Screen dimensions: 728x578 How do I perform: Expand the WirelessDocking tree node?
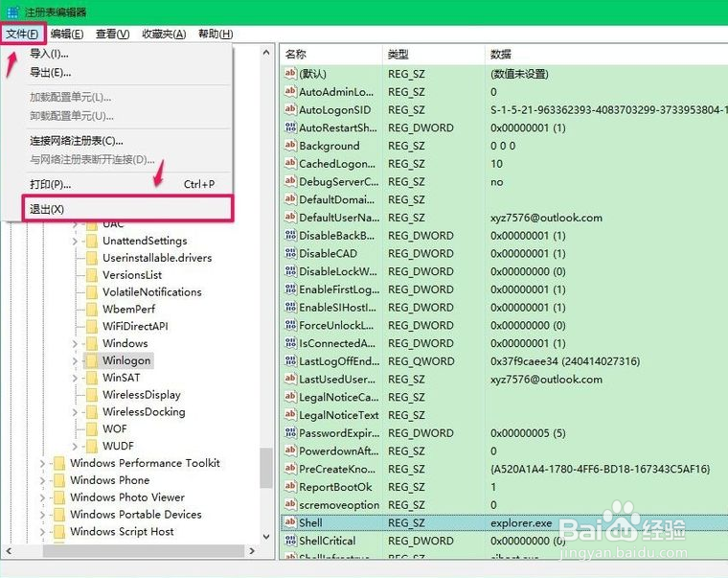75,411
